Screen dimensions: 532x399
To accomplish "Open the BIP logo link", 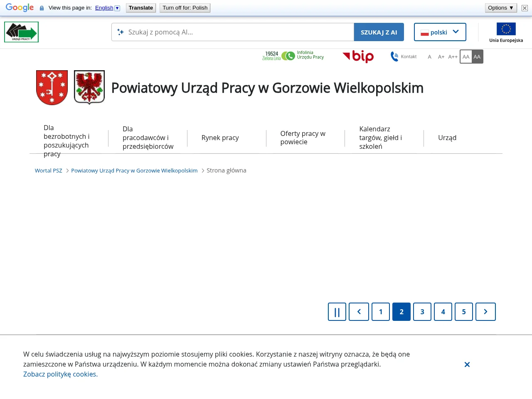I will (x=358, y=56).
